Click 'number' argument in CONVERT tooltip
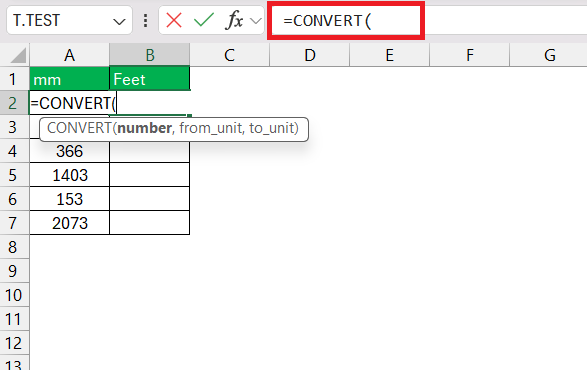The image size is (587, 370). coord(145,128)
